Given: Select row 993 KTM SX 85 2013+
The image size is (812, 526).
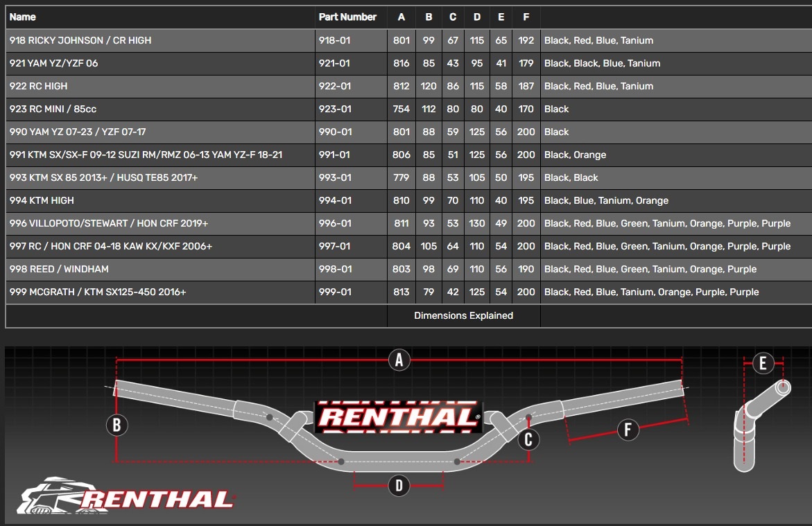Looking at the screenshot, I should 408,177.
